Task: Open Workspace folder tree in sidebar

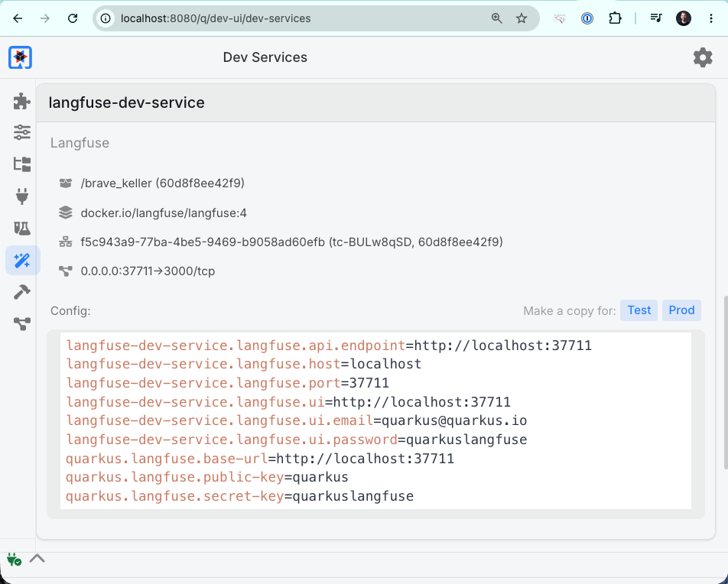Action: coord(22,164)
